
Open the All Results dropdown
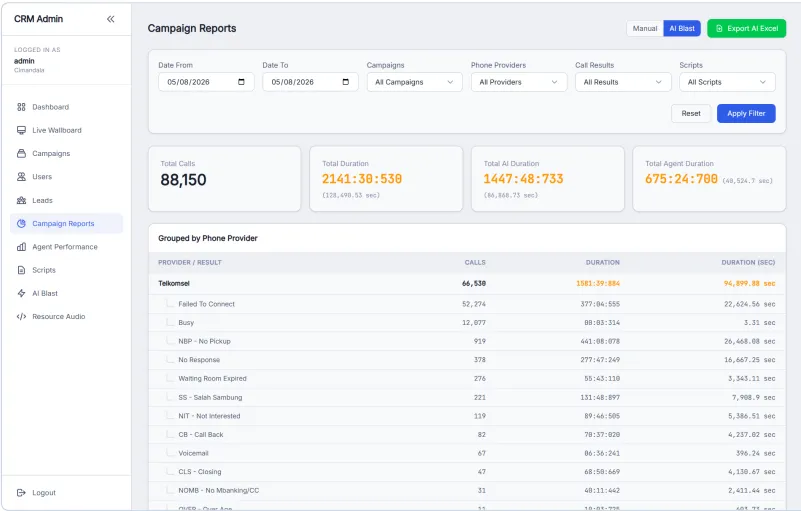click(x=623, y=82)
